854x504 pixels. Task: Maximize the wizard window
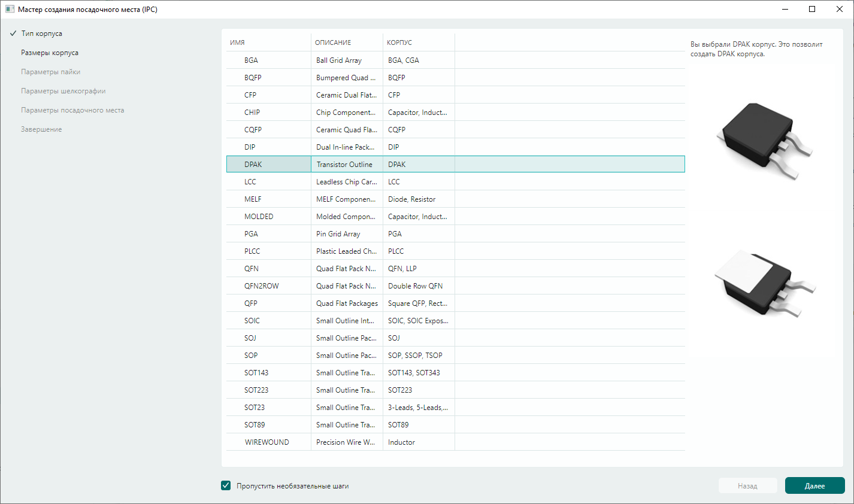[812, 9]
